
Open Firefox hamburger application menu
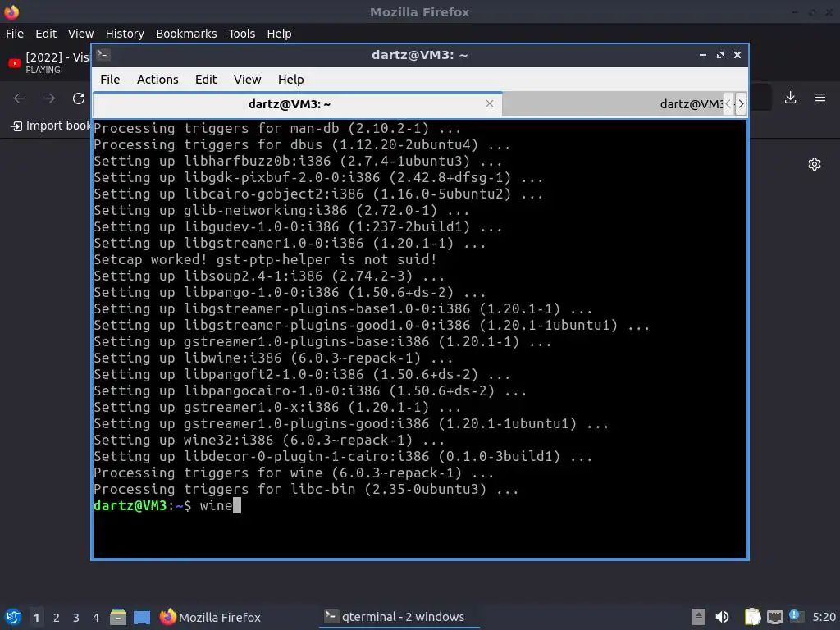coord(820,98)
